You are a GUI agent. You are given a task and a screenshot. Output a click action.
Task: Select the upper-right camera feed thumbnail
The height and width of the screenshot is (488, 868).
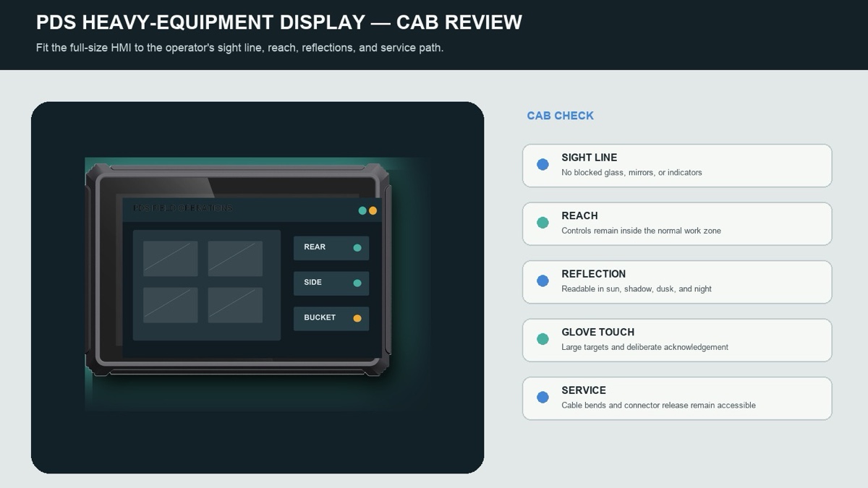235,259
